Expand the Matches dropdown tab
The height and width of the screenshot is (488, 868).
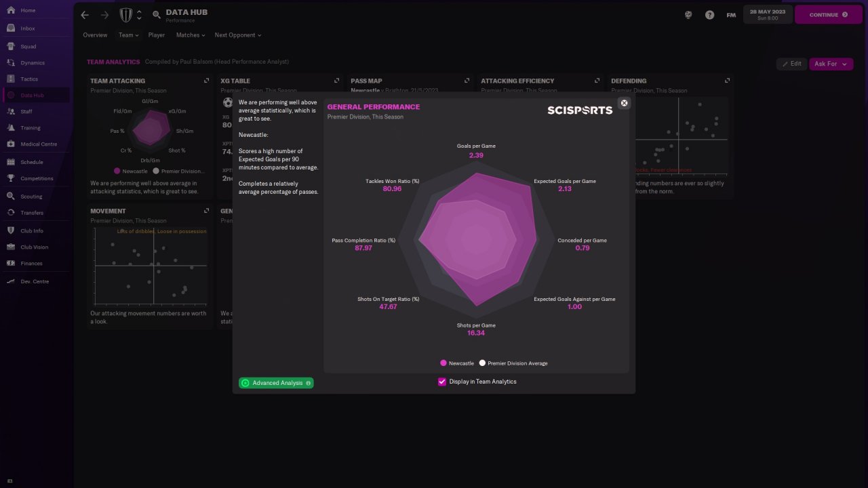[x=191, y=35]
